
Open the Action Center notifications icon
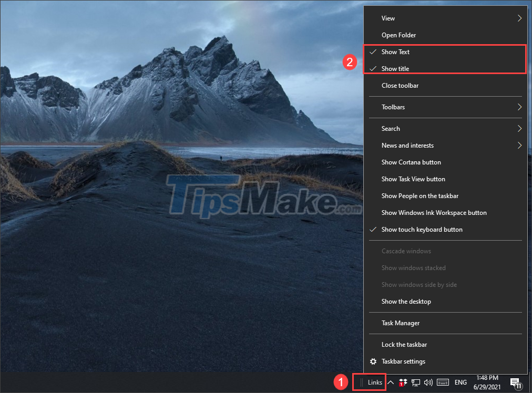[x=515, y=384]
